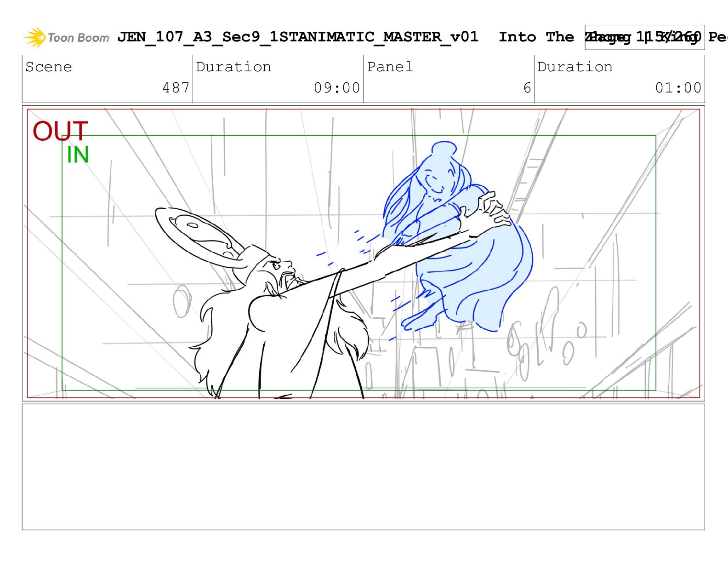Click the page number box in header

point(644,37)
